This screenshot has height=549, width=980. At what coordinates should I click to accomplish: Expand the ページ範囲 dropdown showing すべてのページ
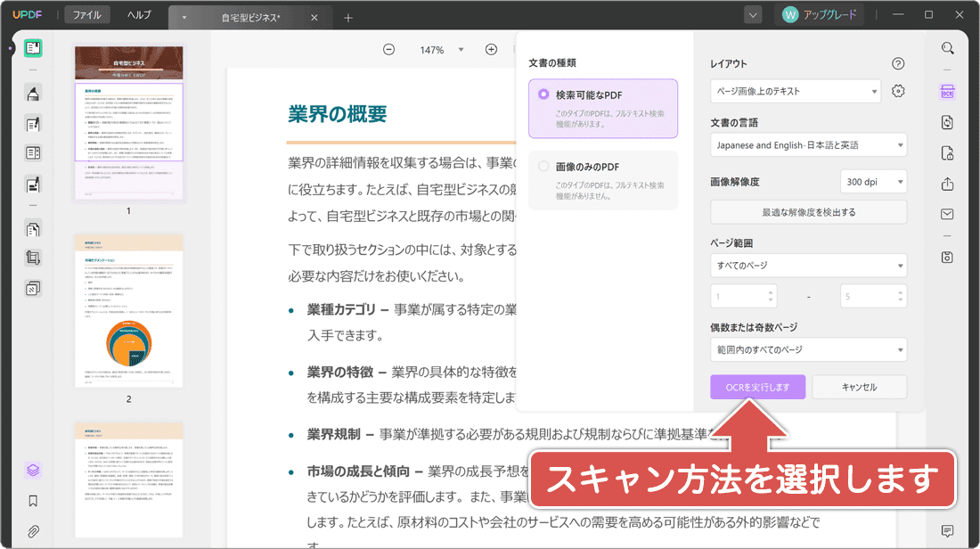point(808,265)
